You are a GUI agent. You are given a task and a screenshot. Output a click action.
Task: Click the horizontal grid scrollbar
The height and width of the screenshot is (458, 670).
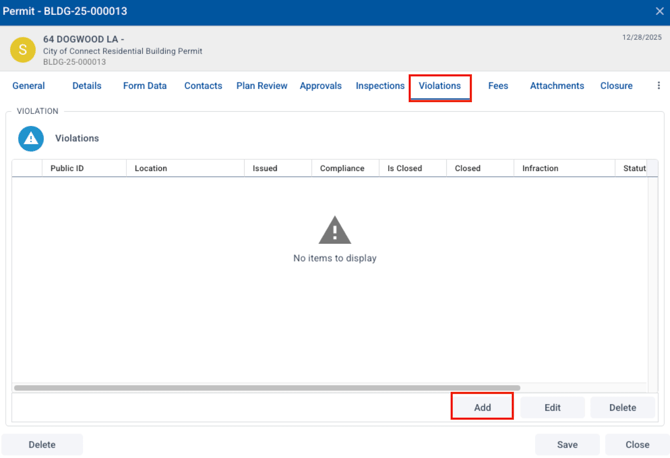click(x=267, y=388)
